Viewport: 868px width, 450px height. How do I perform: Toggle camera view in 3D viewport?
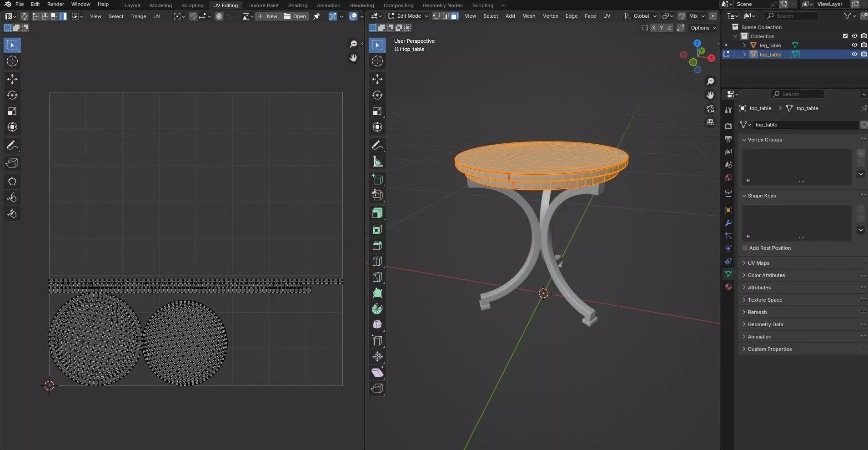click(710, 109)
